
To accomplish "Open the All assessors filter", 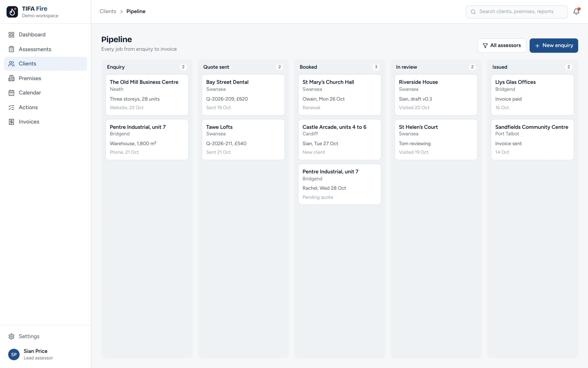I will tap(501, 46).
